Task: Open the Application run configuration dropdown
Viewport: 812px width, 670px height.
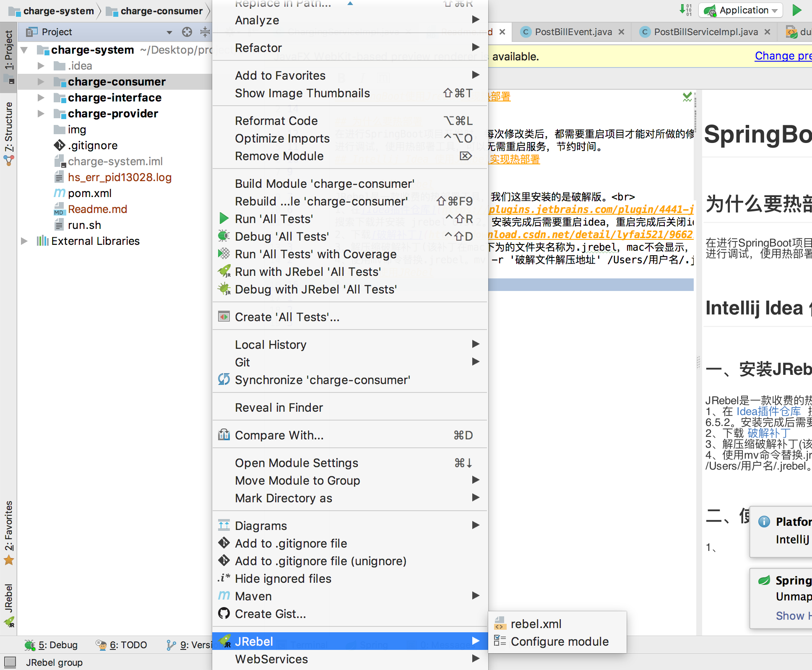Action: pos(741,10)
